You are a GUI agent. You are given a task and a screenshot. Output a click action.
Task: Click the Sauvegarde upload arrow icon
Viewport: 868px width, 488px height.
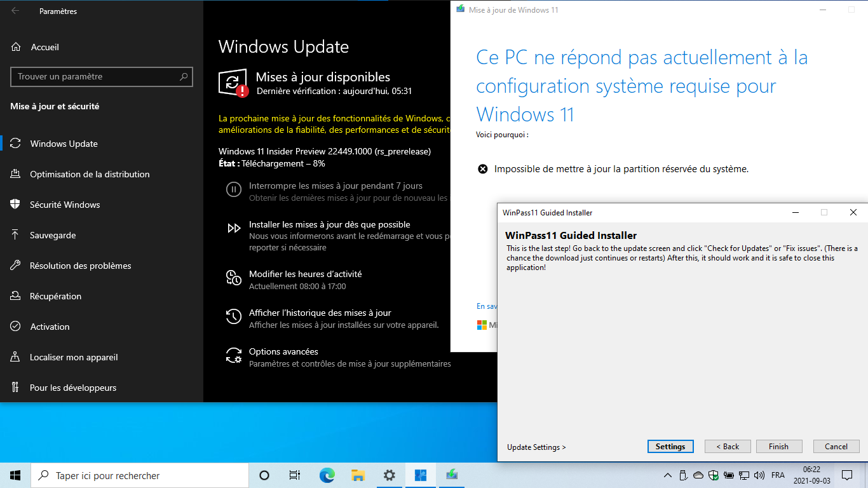coord(16,235)
